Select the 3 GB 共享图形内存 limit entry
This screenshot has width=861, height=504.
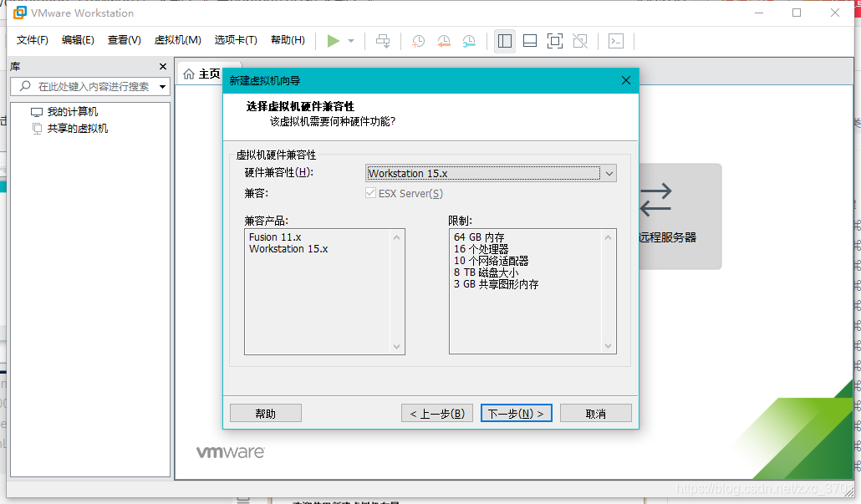tap(496, 284)
